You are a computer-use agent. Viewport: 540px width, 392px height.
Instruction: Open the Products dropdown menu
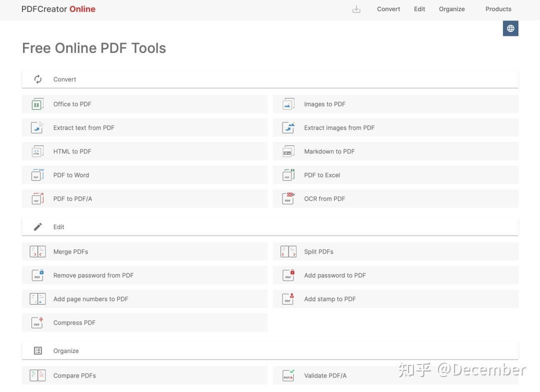498,9
